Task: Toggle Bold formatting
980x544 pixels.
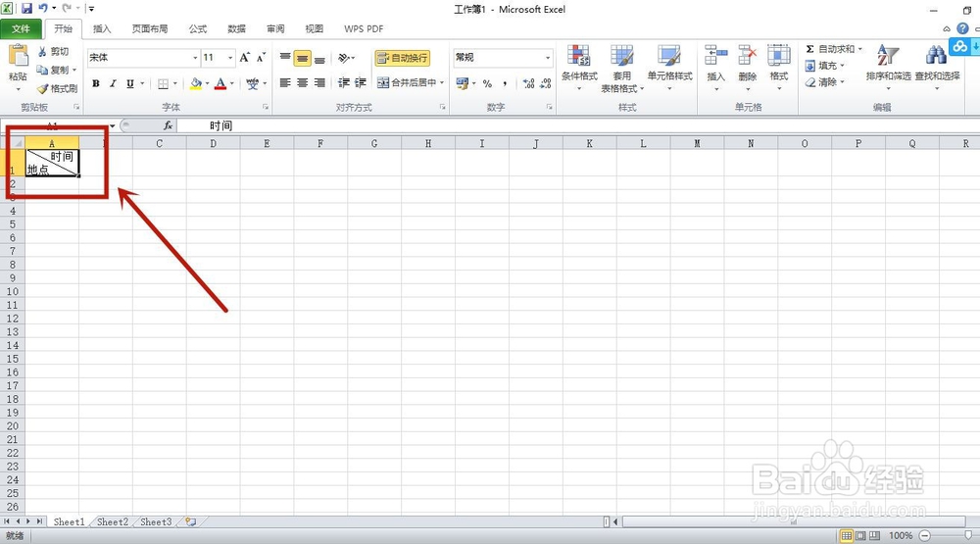Action: tap(96, 83)
